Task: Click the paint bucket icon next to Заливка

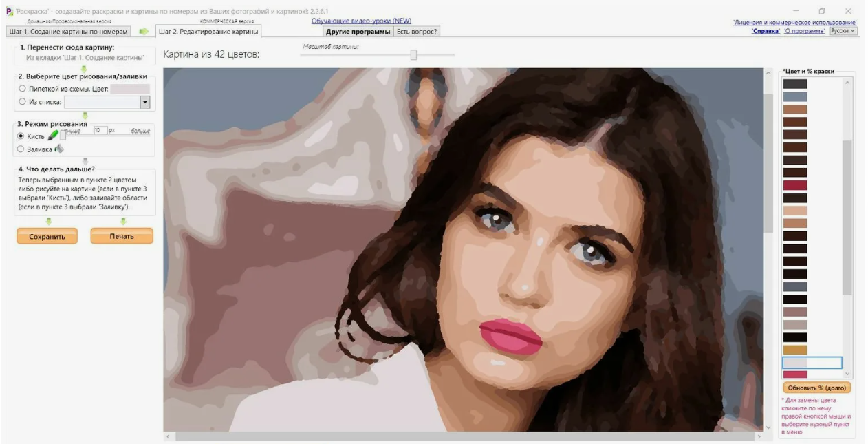Action: (59, 148)
